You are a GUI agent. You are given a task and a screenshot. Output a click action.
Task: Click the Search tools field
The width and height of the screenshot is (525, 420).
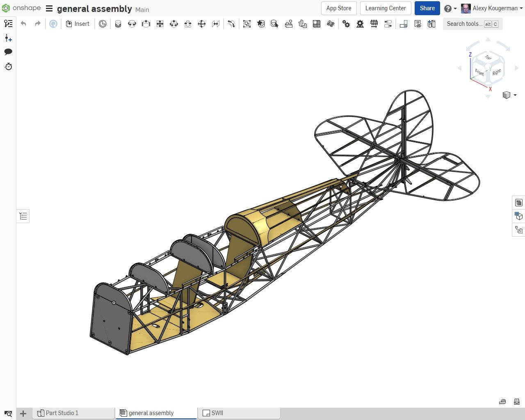click(464, 24)
